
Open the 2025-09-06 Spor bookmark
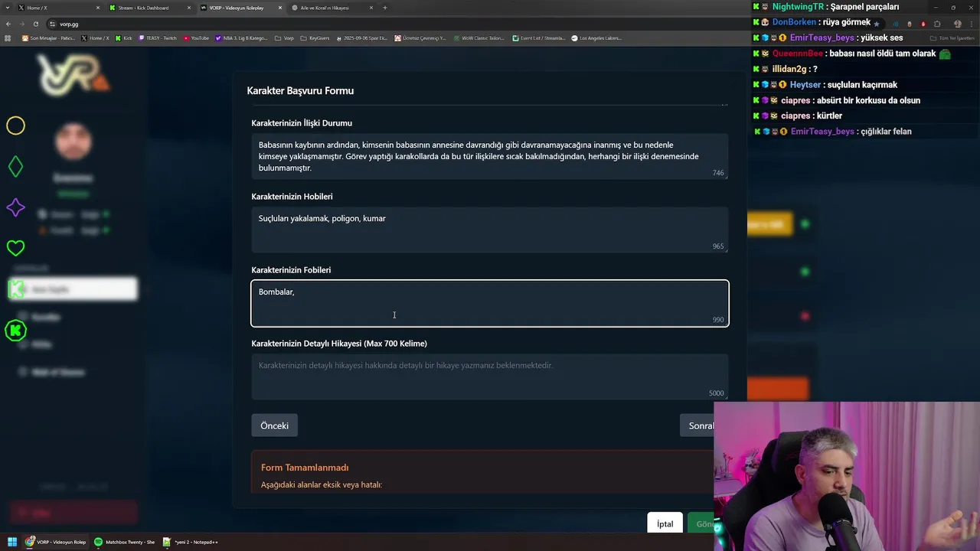tap(362, 37)
